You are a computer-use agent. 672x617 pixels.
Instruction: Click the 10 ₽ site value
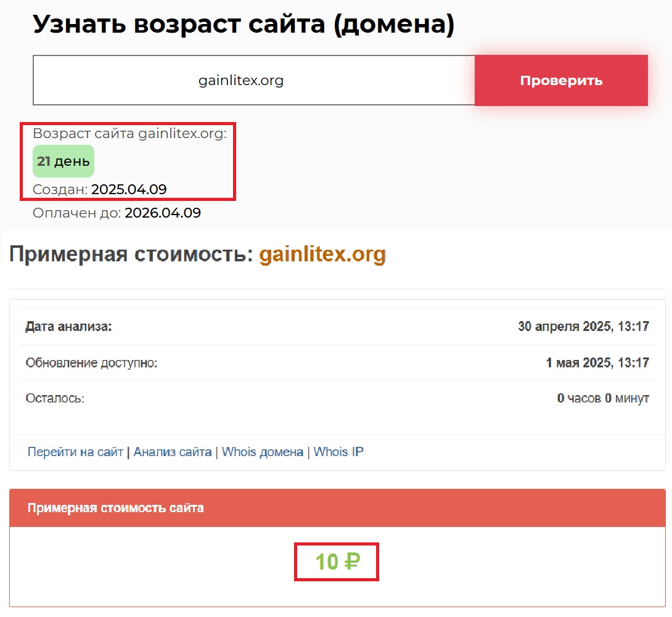pos(337,562)
